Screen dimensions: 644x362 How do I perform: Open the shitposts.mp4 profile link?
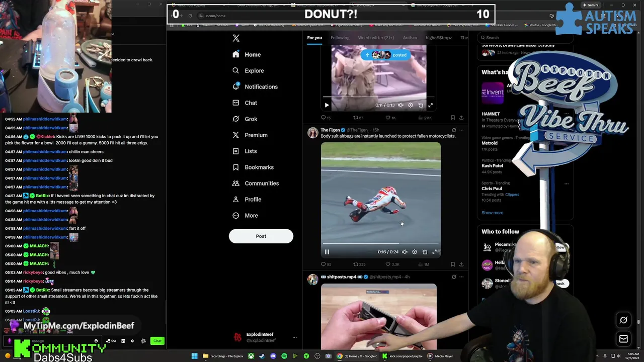point(342,277)
